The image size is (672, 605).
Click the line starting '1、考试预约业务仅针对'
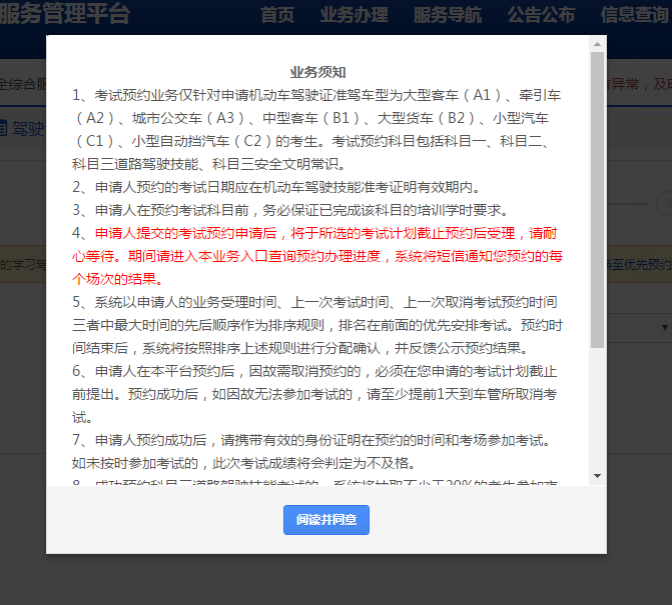pos(316,95)
